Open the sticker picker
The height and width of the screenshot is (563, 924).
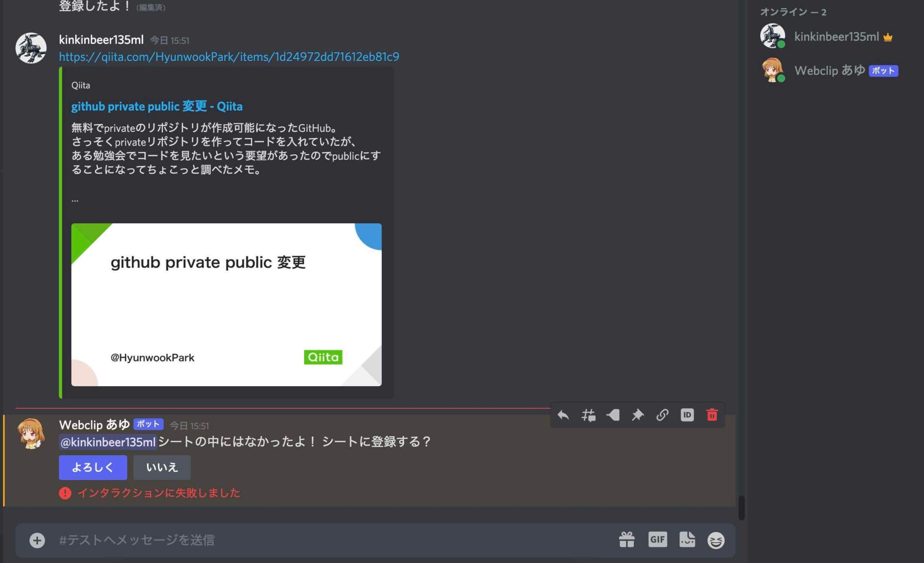pos(687,540)
